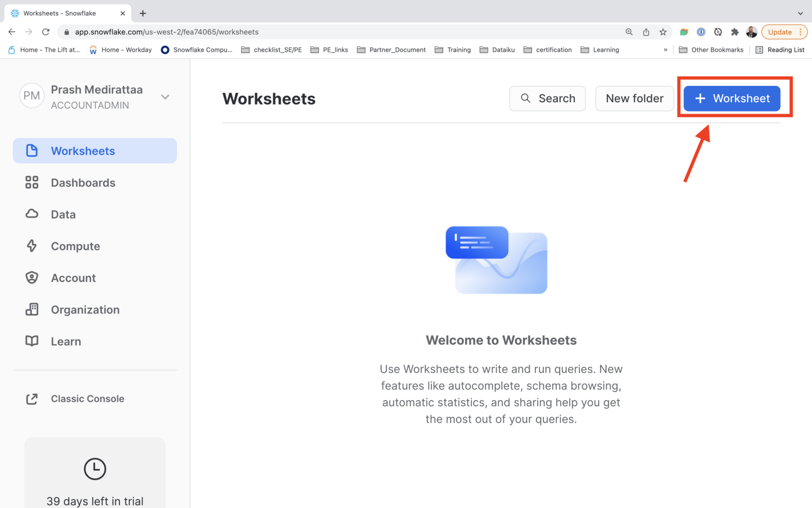Open Learn via the book icon
The height and width of the screenshot is (508, 812).
(32, 341)
